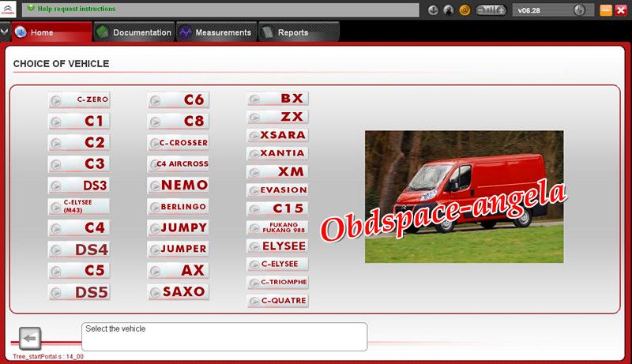The width and height of the screenshot is (632, 364).
Task: Choose the NEMO vehicle
Action: pyautogui.click(x=179, y=186)
